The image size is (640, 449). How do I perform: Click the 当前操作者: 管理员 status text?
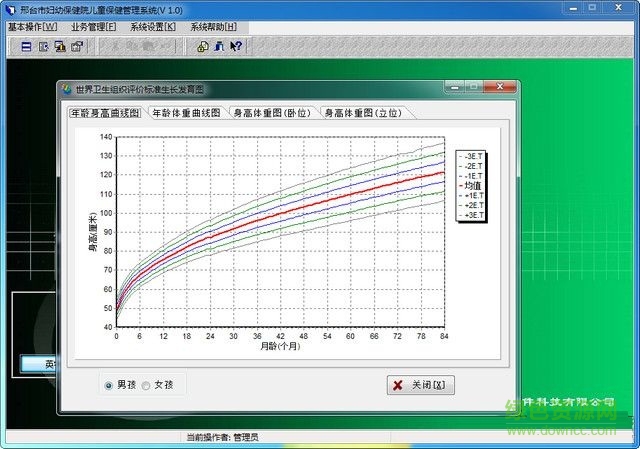[222, 438]
